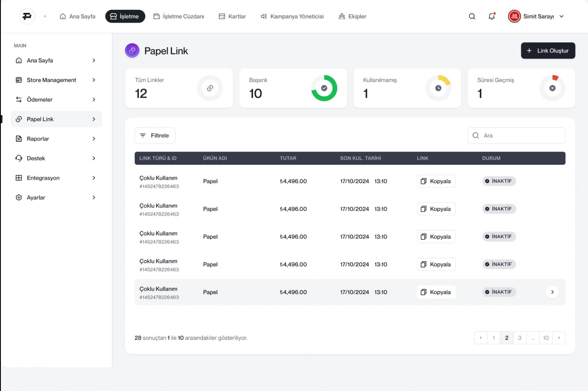
Task: Click the home icon next to Ana Sayfa in sidebar
Action: (19, 60)
